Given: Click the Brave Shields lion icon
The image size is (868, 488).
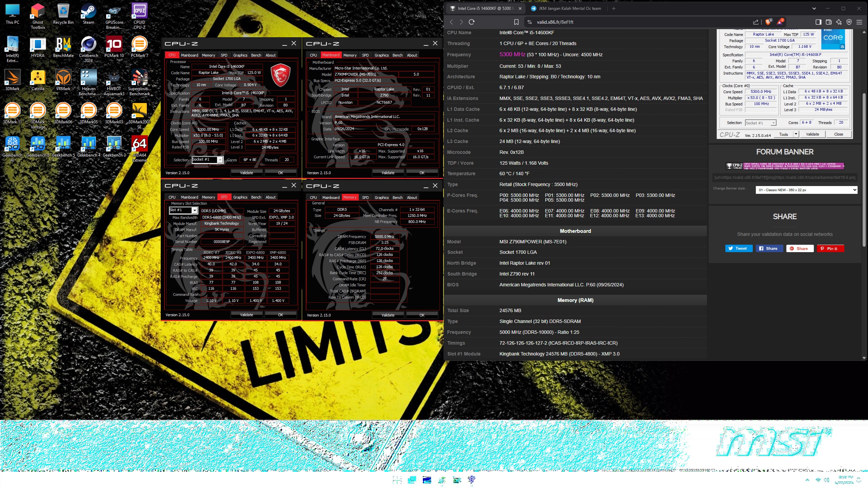Looking at the screenshot, I should 768,22.
